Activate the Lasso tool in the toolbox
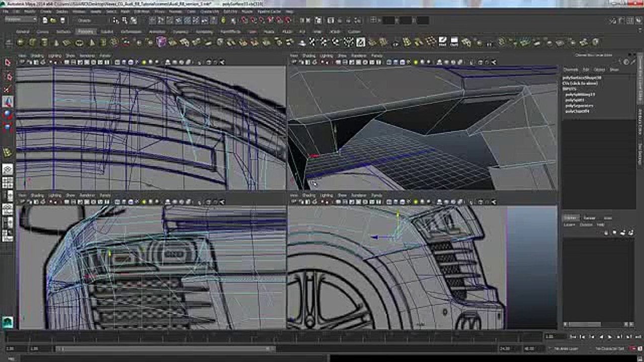This screenshot has width=644, height=362. coord(8,76)
